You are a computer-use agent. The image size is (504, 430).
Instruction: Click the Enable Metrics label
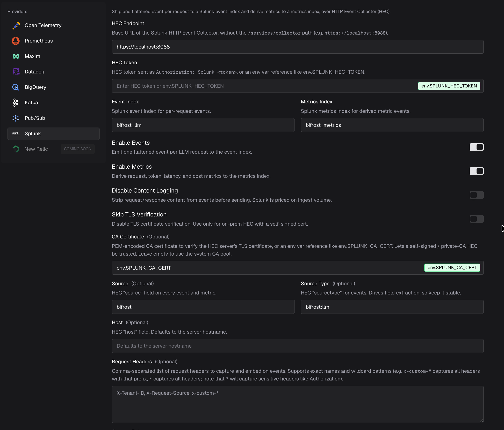coord(132,167)
